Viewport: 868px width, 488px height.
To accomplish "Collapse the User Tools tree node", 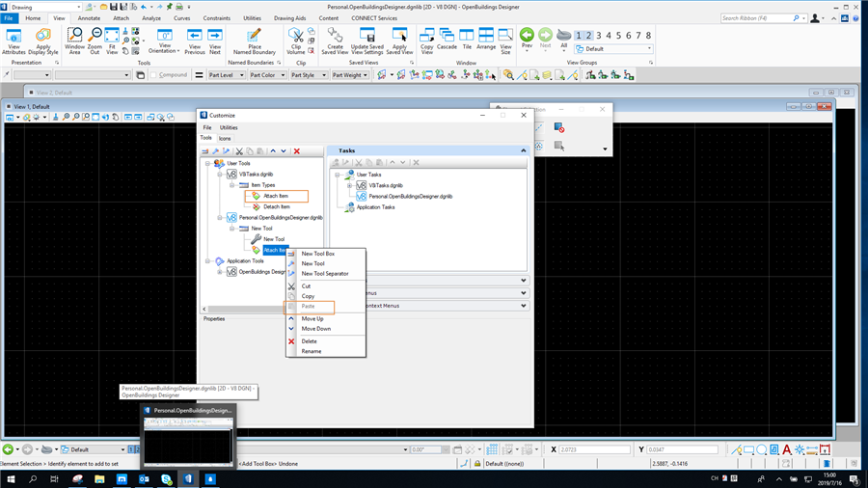I will tap(208, 163).
